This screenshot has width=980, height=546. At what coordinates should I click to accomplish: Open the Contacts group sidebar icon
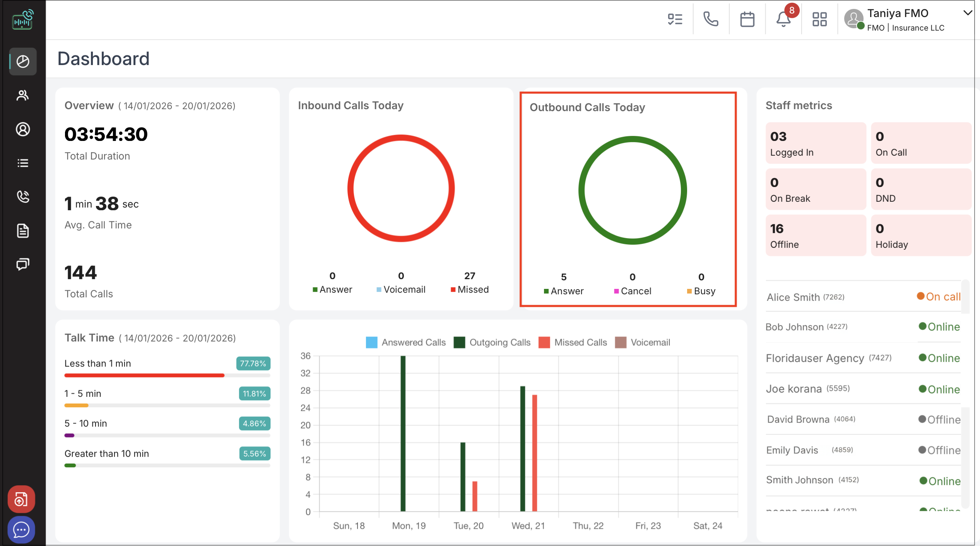pos(23,95)
